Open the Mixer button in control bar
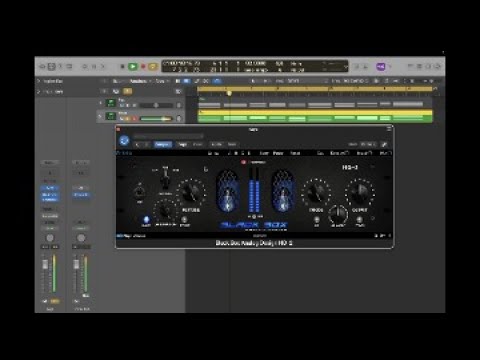This screenshot has height=360, width=480. [94, 67]
